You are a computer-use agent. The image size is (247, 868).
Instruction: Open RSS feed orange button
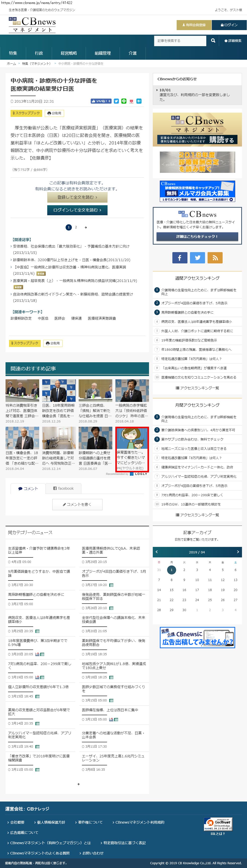[x=215, y=258]
